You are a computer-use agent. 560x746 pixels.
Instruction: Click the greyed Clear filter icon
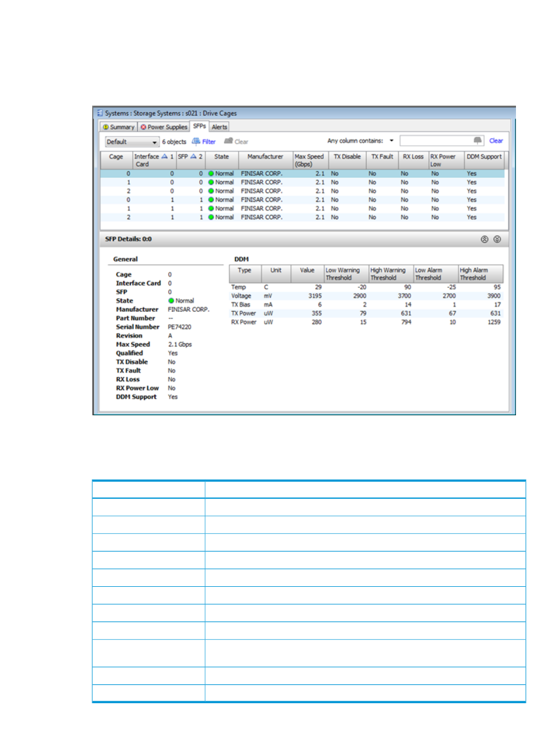tap(229, 141)
